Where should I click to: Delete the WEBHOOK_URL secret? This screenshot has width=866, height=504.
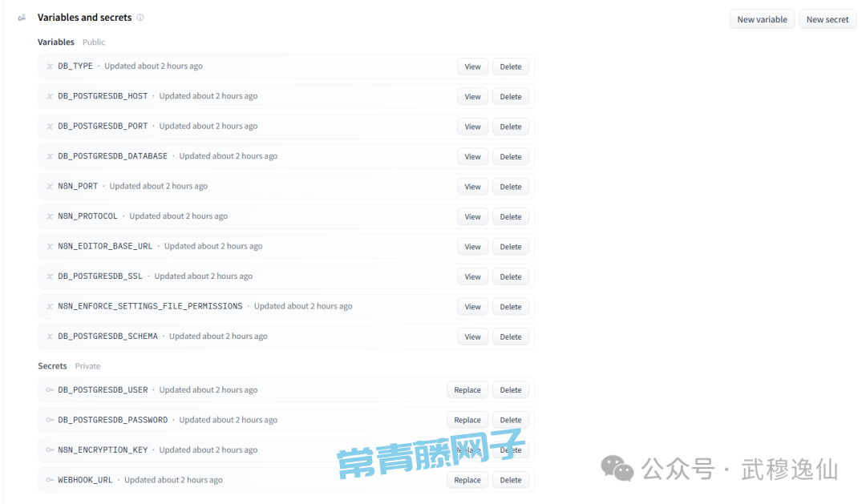[x=511, y=480]
